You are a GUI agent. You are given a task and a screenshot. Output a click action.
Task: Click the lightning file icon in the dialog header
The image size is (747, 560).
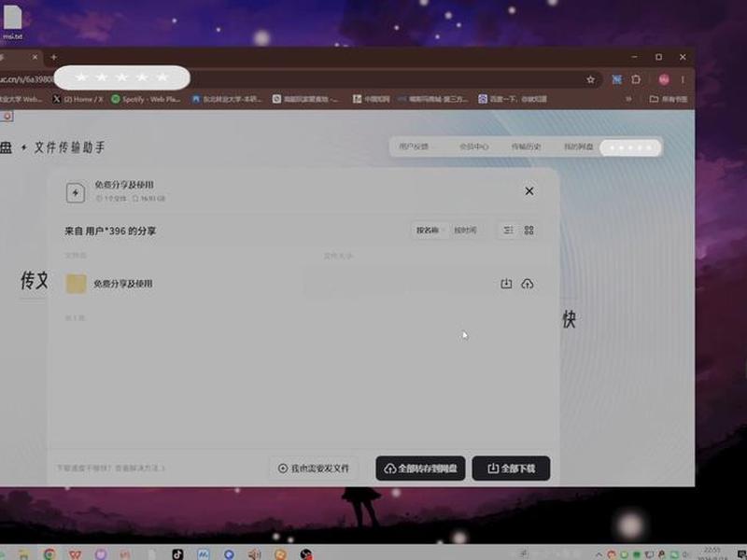pos(76,193)
